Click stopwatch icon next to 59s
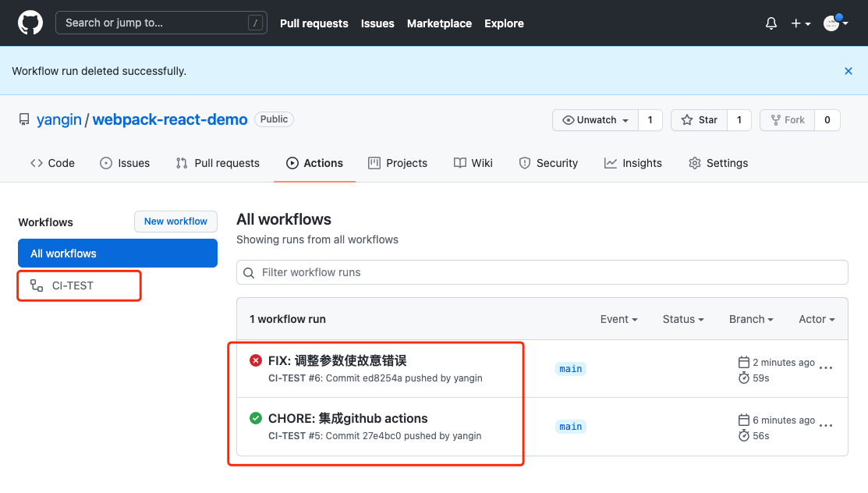Viewport: 868px width, 493px height. (743, 378)
